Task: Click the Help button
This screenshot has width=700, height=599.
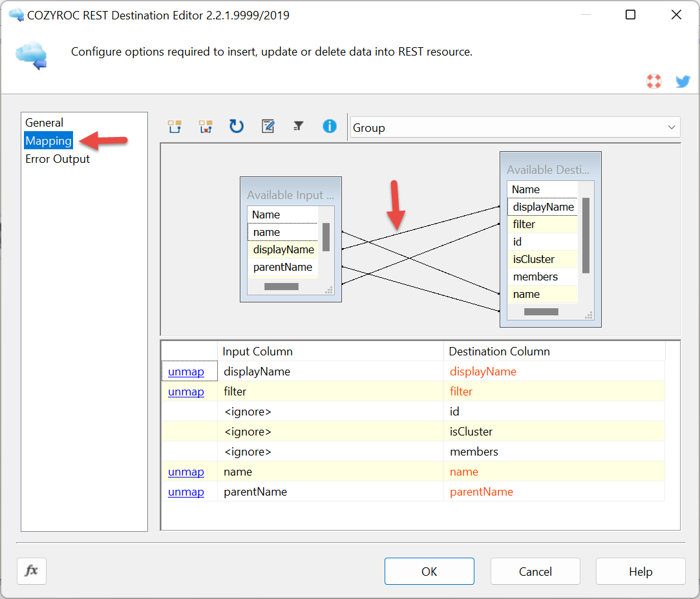Action: [641, 571]
